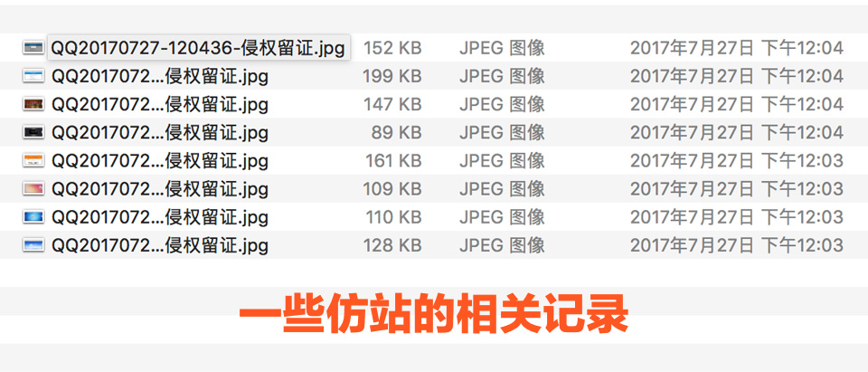
Task: Click the 110 KB file's thumbnail icon
Action: click(x=33, y=217)
